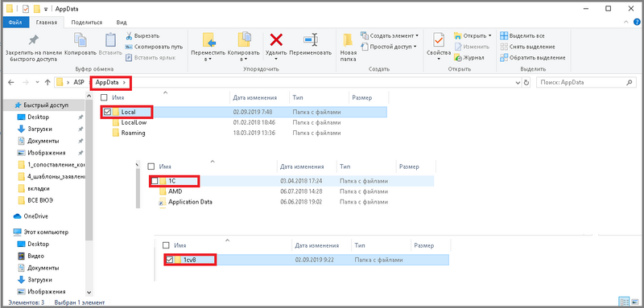Switch to the Вид ribbon tab
Viewport: 644px width, 308px height.
(122, 23)
